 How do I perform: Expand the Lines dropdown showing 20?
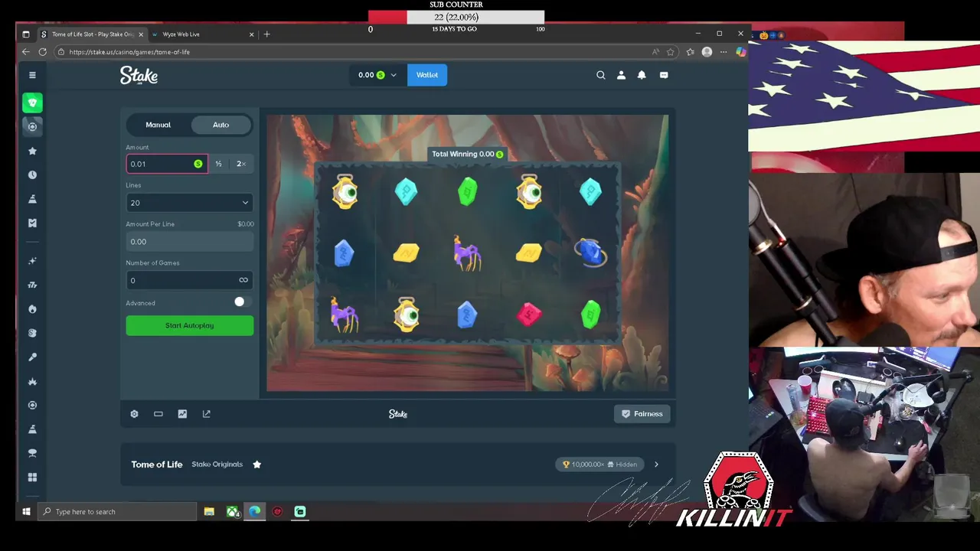point(189,203)
